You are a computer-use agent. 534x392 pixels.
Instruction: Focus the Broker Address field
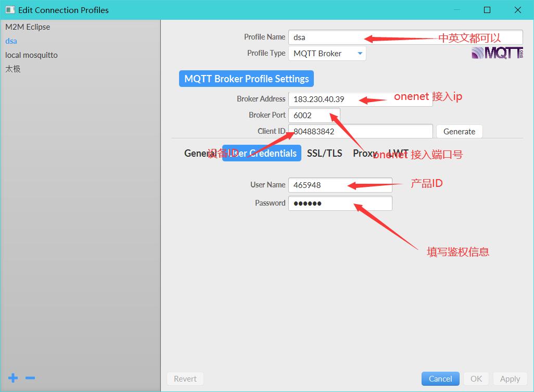[x=360, y=99]
